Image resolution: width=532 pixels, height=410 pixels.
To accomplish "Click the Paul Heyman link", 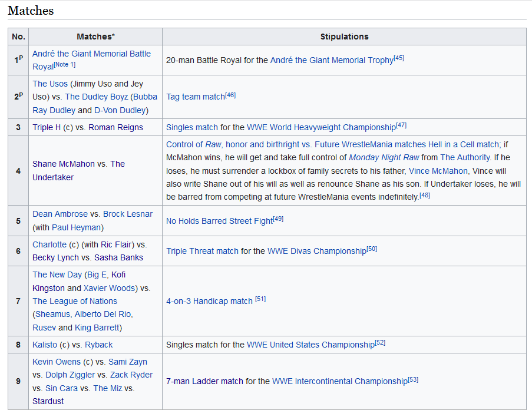I will pyautogui.click(x=76, y=227).
